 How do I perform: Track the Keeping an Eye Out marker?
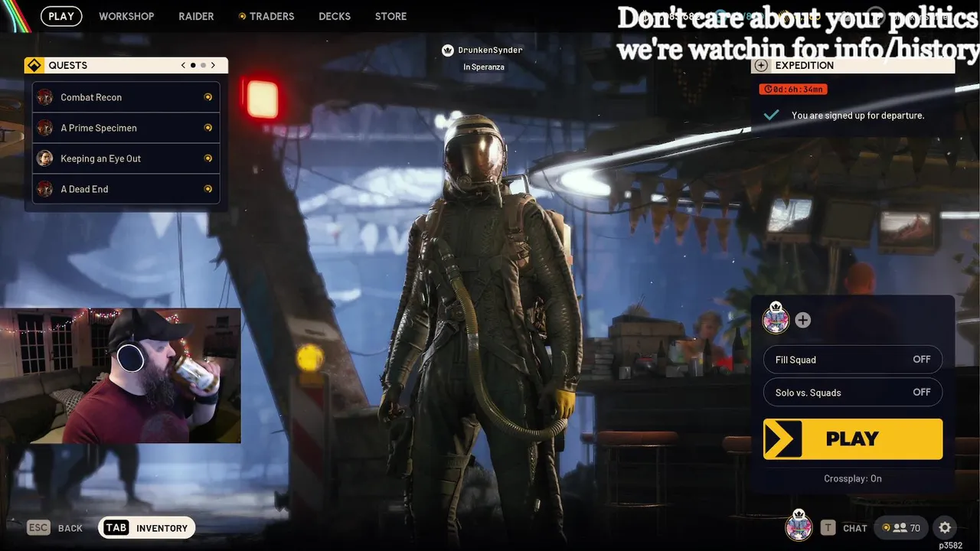207,158
